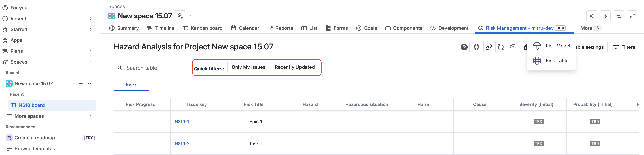The width and height of the screenshot is (644, 155).
Task: Click the share icon at top right
Action: [592, 16]
